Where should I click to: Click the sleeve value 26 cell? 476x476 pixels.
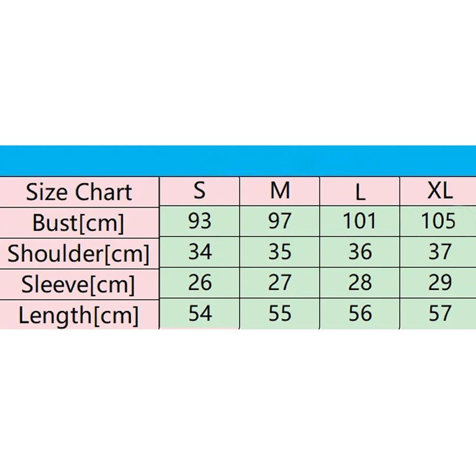199,283
